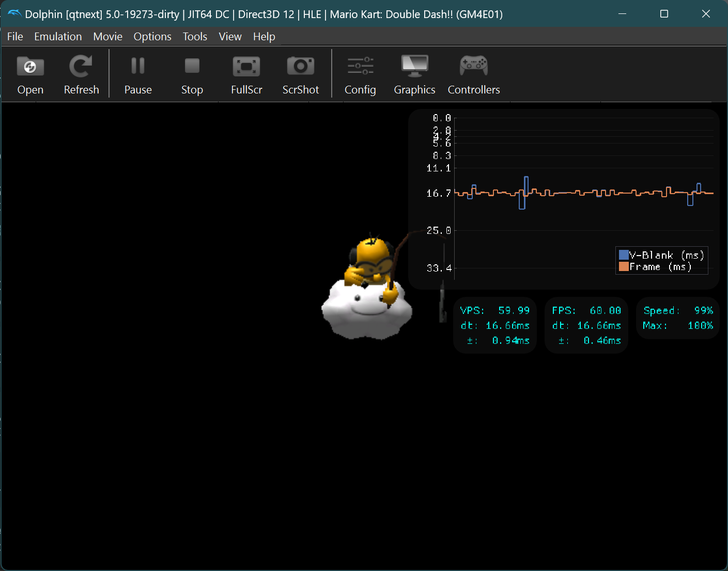Close the Dolphin window
Viewport: 728px width, 571px height.
pyautogui.click(x=706, y=14)
